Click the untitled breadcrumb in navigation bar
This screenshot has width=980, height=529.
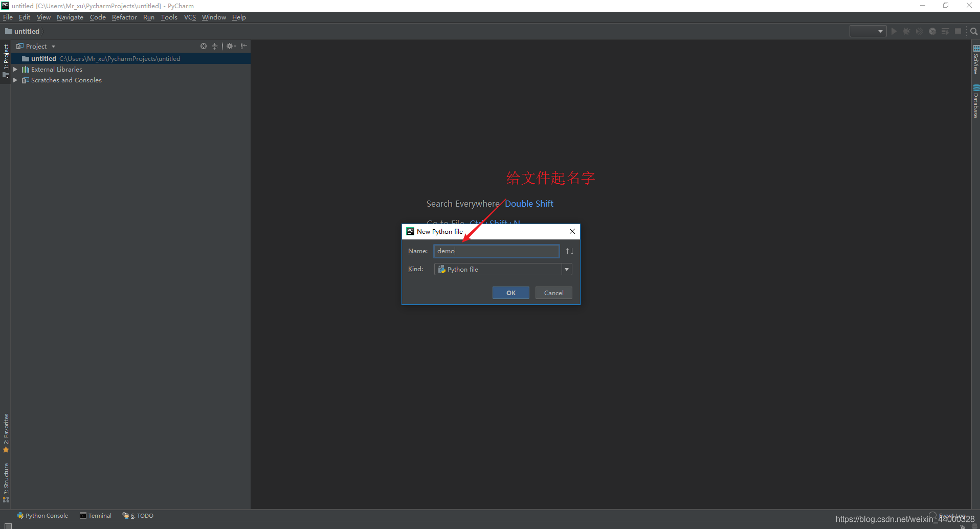point(23,31)
